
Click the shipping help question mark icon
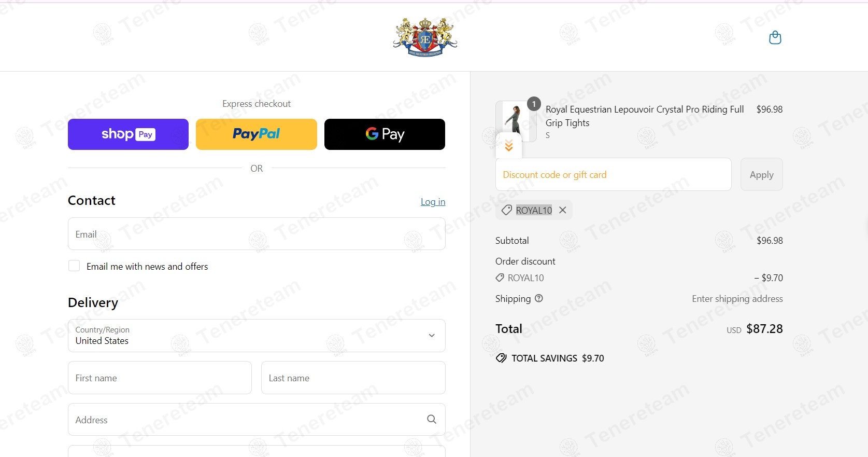[x=539, y=298]
